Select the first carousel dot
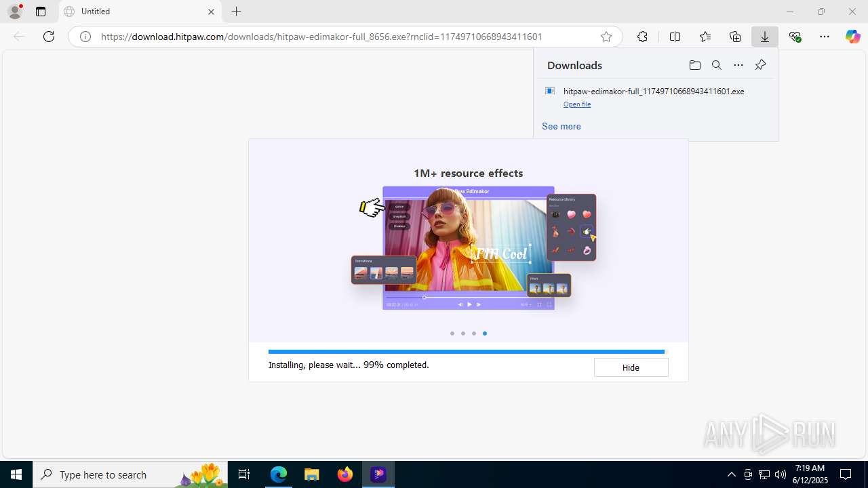The image size is (868, 488). (x=452, y=333)
